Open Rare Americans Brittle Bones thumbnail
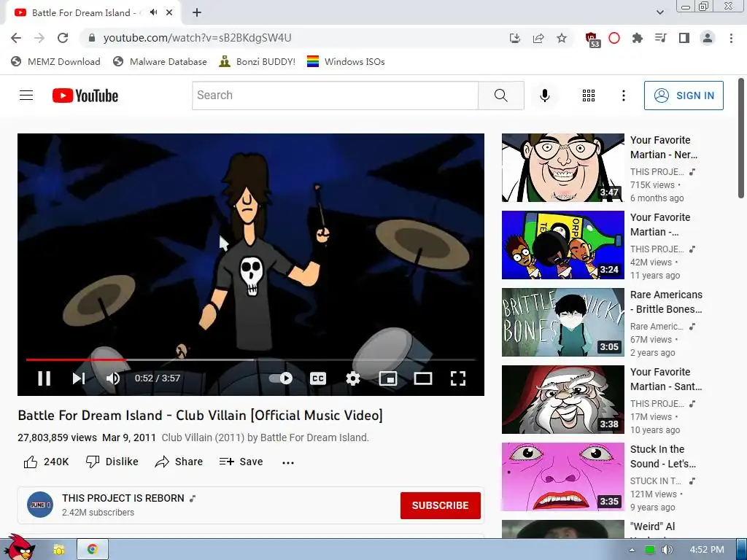Image resolution: width=747 pixels, height=560 pixels. pos(562,322)
